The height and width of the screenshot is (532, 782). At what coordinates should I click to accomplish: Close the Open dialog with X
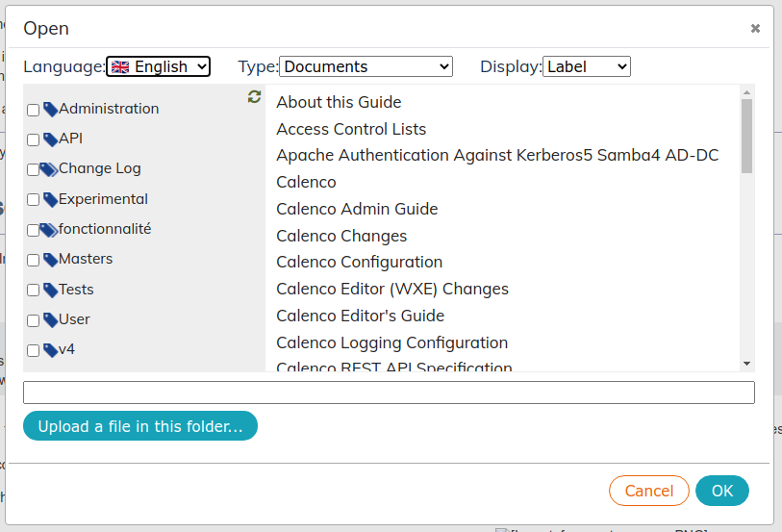755,29
